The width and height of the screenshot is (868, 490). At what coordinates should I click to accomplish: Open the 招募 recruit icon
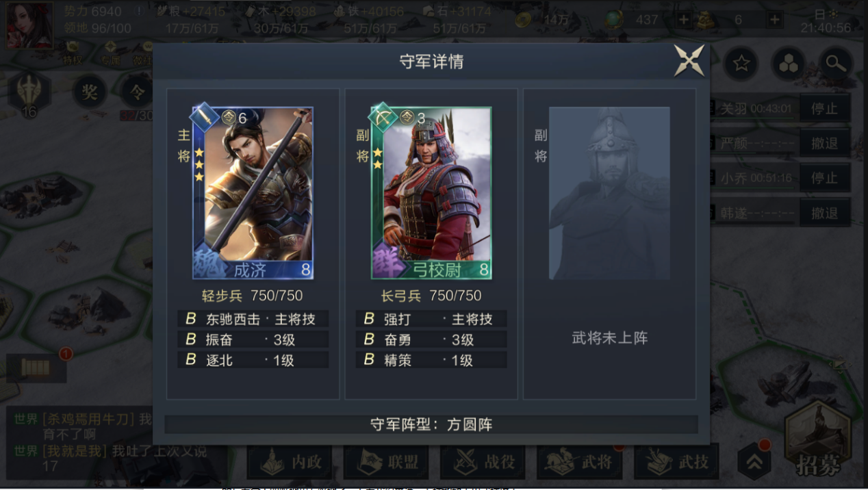pos(817,443)
